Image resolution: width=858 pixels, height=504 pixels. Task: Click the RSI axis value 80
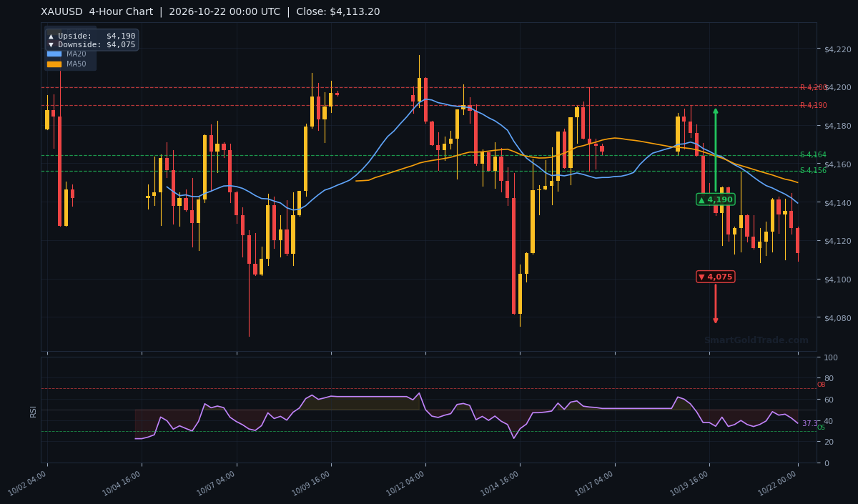click(828, 378)
